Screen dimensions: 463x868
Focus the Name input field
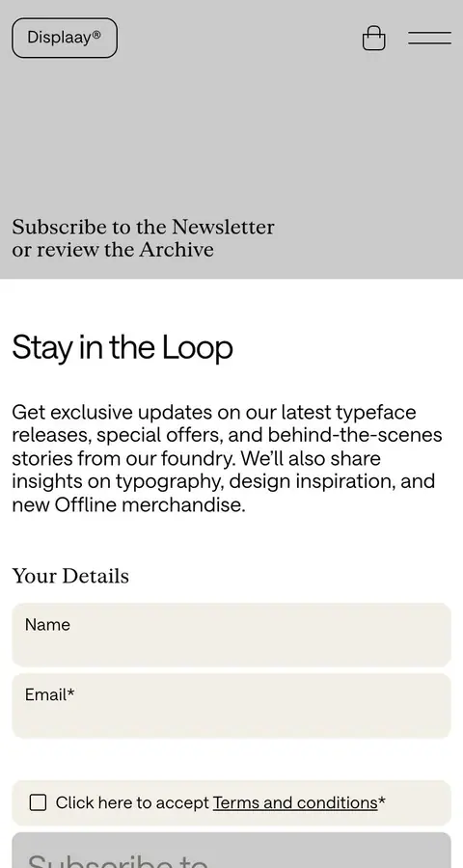231,635
